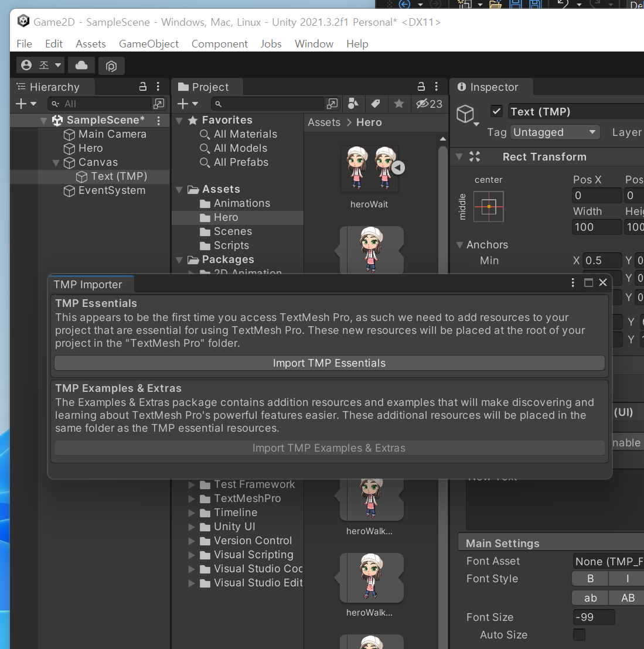
Task: Select All Models search
Action: click(x=240, y=148)
